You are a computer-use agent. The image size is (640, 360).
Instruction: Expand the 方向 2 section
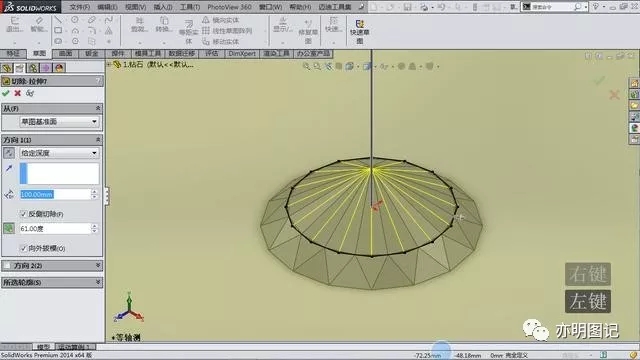pos(98,266)
